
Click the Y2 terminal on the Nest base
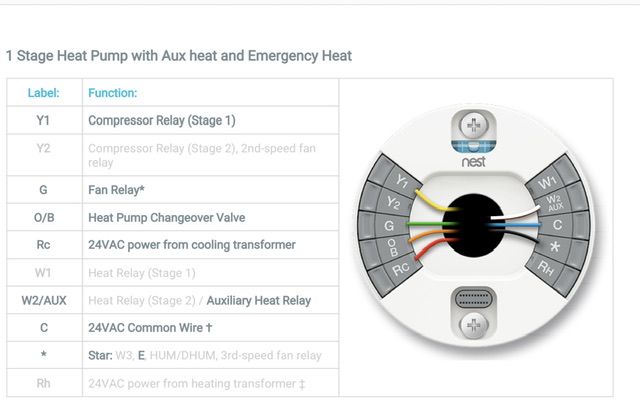393,205
